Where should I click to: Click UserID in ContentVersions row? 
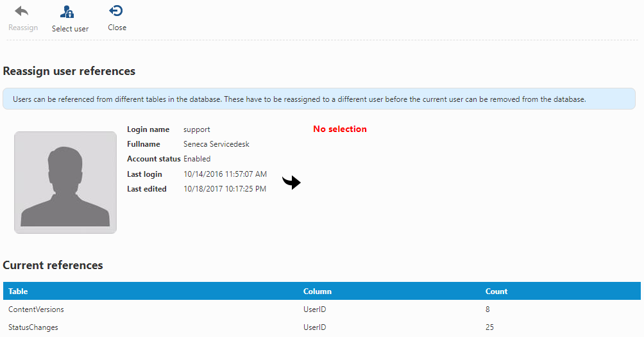click(314, 309)
